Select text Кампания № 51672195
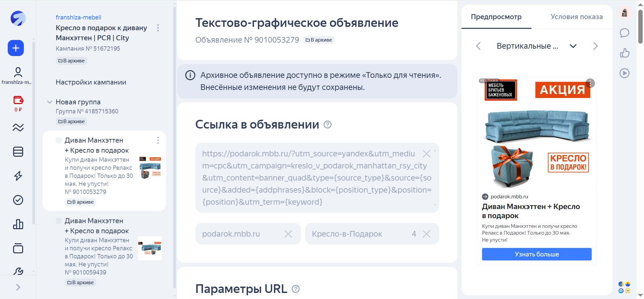 click(x=88, y=49)
